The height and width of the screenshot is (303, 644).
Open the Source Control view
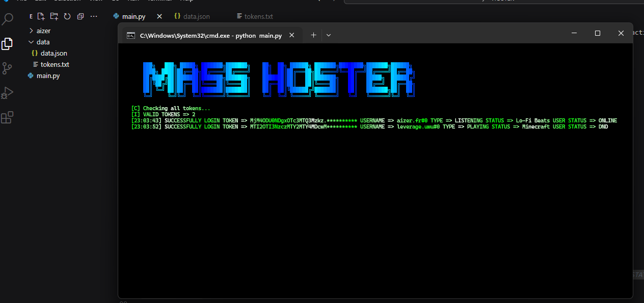click(7, 68)
